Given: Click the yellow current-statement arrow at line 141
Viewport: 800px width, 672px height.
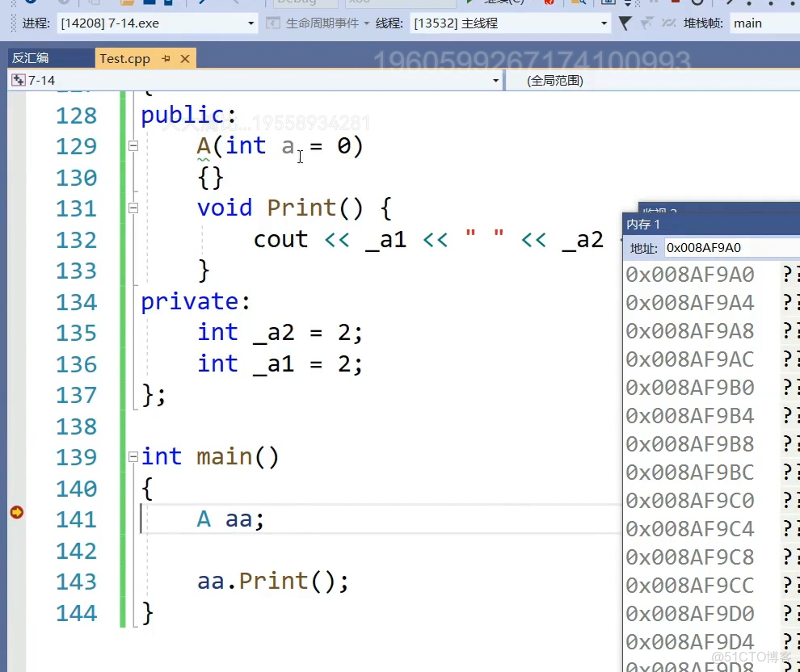Looking at the screenshot, I should pyautogui.click(x=16, y=512).
